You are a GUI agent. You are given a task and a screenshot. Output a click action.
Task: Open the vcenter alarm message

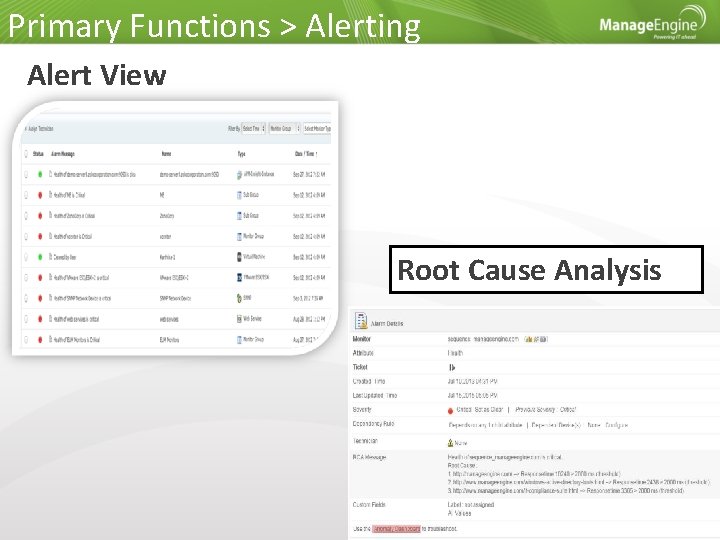(x=73, y=236)
